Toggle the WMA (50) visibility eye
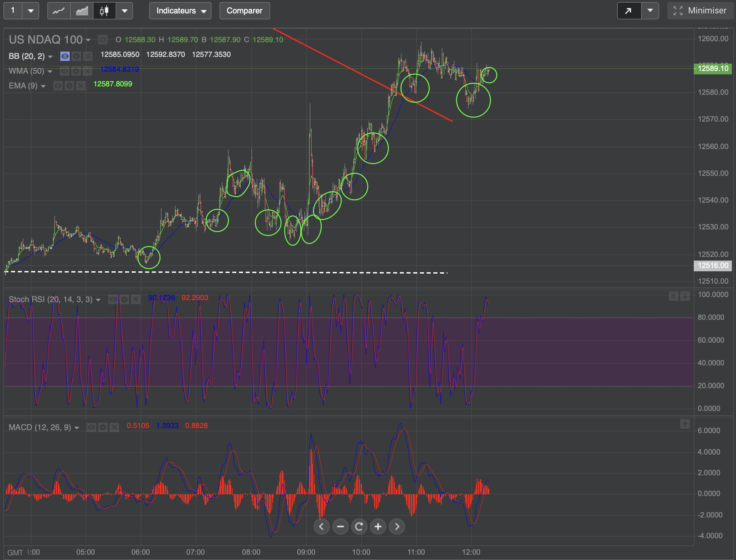Viewport: 736px width, 560px height. point(65,71)
